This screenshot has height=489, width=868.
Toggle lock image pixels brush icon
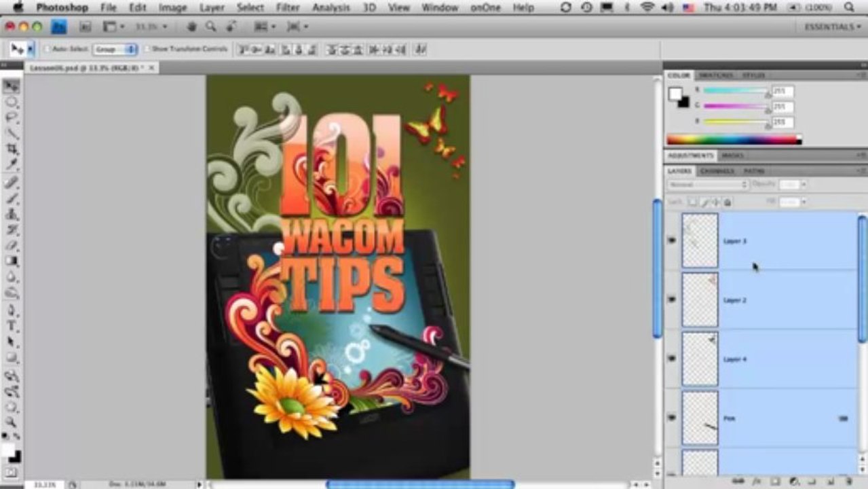704,202
